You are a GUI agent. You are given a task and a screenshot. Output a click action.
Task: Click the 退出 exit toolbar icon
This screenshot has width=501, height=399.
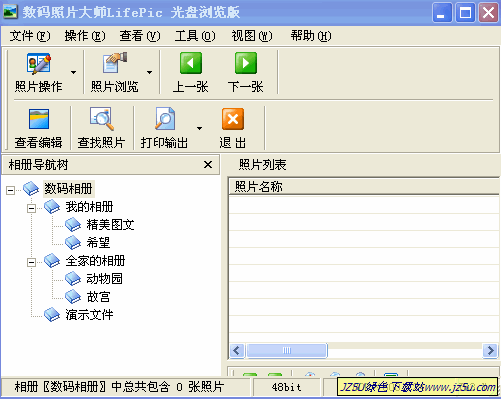(233, 119)
